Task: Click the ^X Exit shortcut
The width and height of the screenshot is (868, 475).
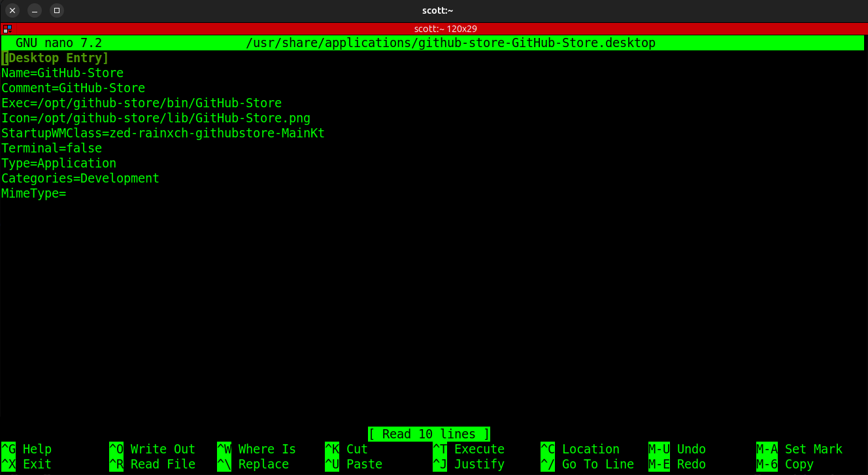Action: click(26, 465)
